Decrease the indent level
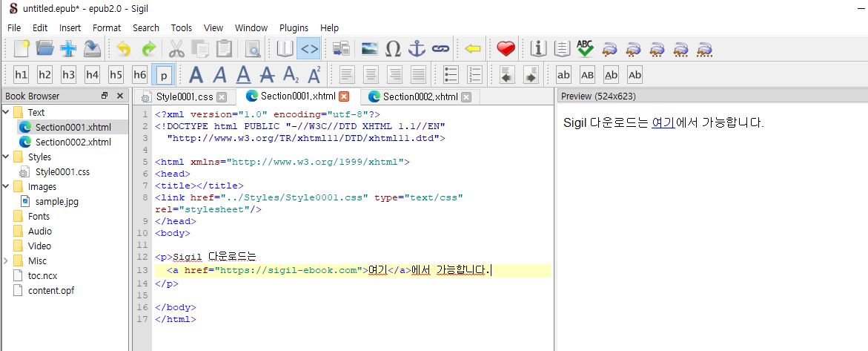Viewport: 868px width, 351px height. (506, 75)
